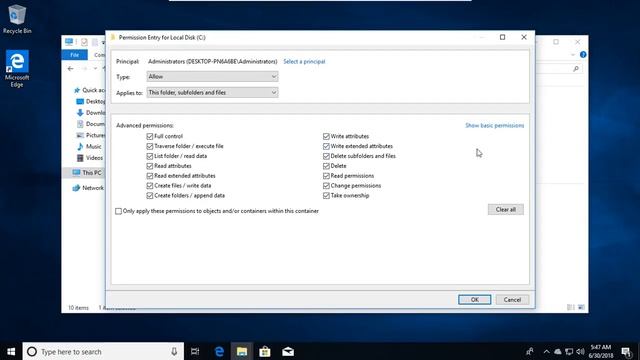The width and height of the screenshot is (640, 360).
Task: Uncheck the Delete permission
Action: tap(326, 166)
